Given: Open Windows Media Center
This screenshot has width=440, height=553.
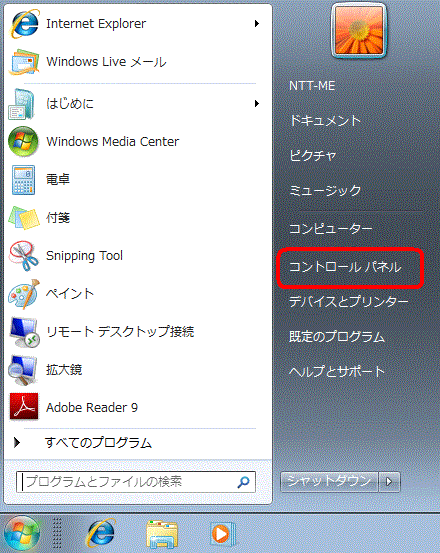Looking at the screenshot, I should (134, 141).
